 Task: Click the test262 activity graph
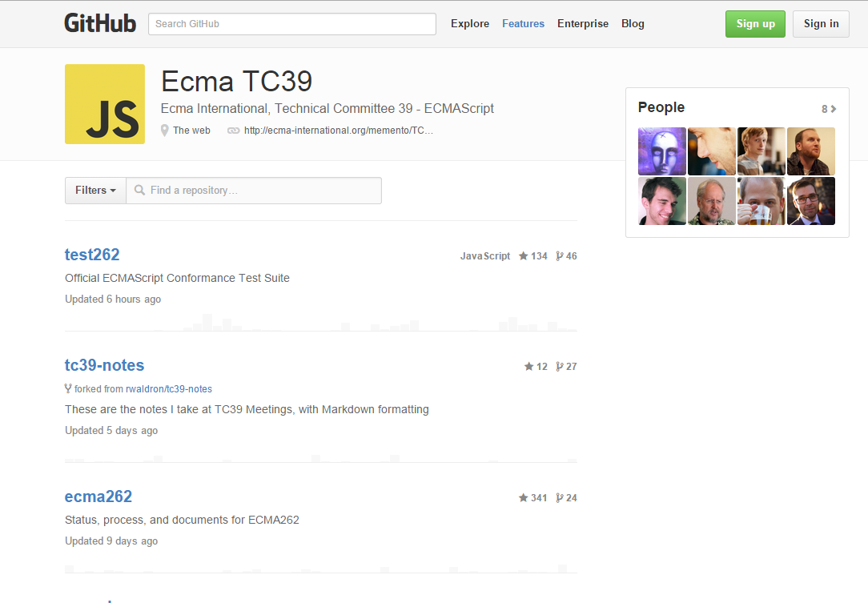pyautogui.click(x=320, y=322)
